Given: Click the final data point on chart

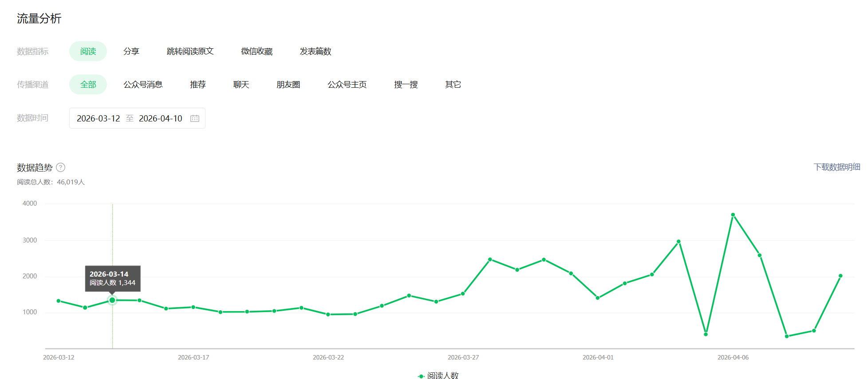Looking at the screenshot, I should pyautogui.click(x=840, y=276).
